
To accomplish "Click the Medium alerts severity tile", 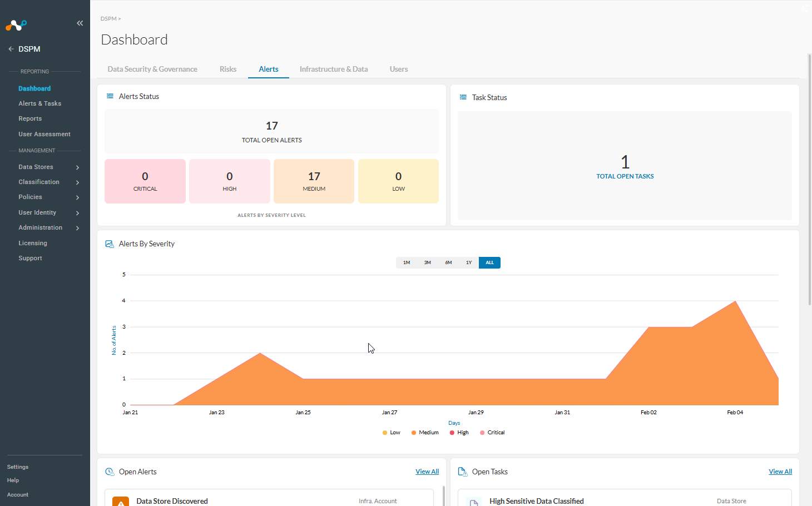I will pyautogui.click(x=314, y=181).
